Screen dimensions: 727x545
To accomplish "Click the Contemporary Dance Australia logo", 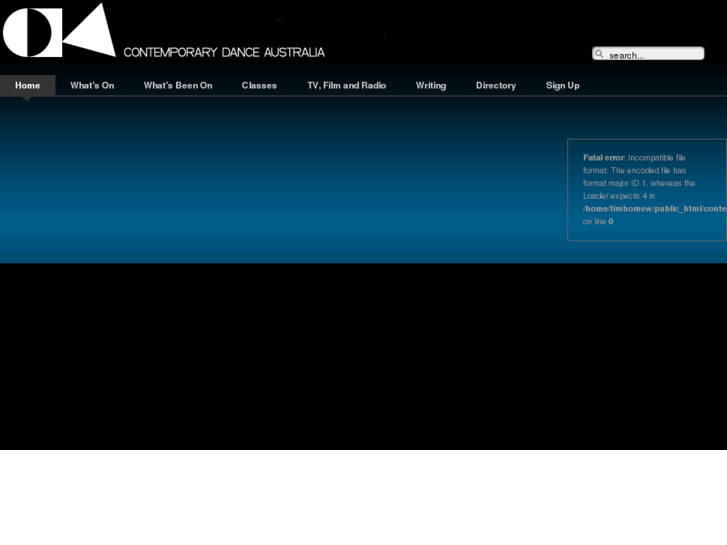I will (59, 31).
